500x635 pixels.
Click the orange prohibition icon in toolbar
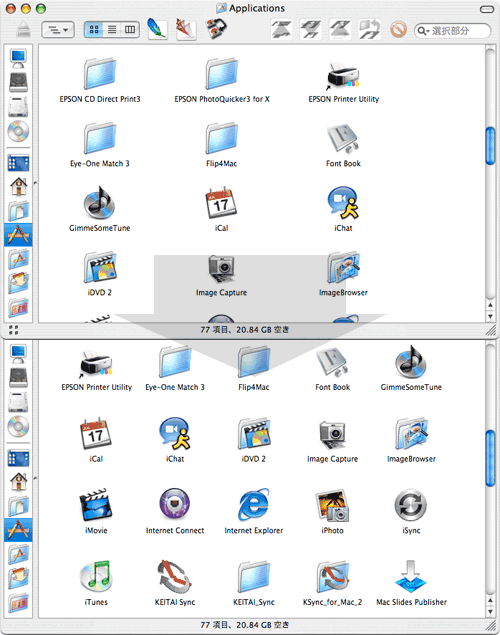[398, 30]
